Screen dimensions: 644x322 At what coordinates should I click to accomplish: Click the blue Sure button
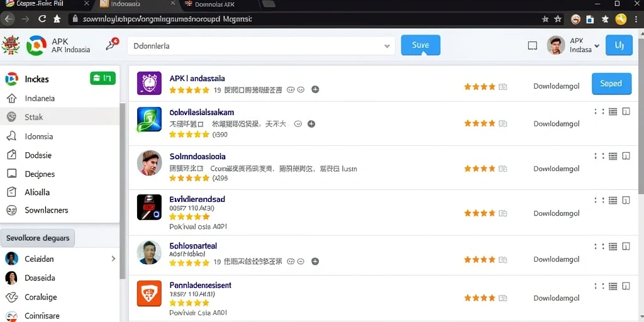point(420,45)
